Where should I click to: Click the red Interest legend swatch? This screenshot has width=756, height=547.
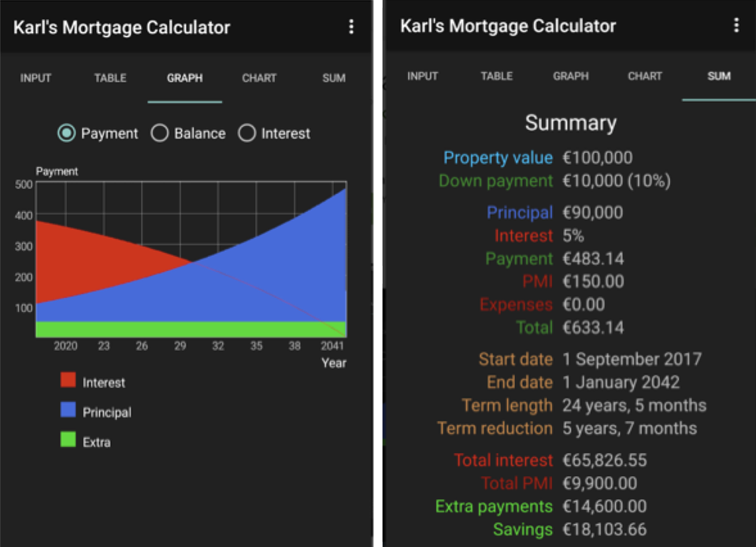[x=68, y=380]
